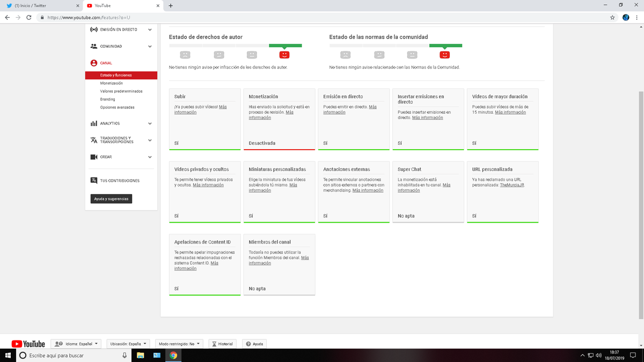Go back with the browser back arrow
This screenshot has height=362, width=644.
coord(7,17)
